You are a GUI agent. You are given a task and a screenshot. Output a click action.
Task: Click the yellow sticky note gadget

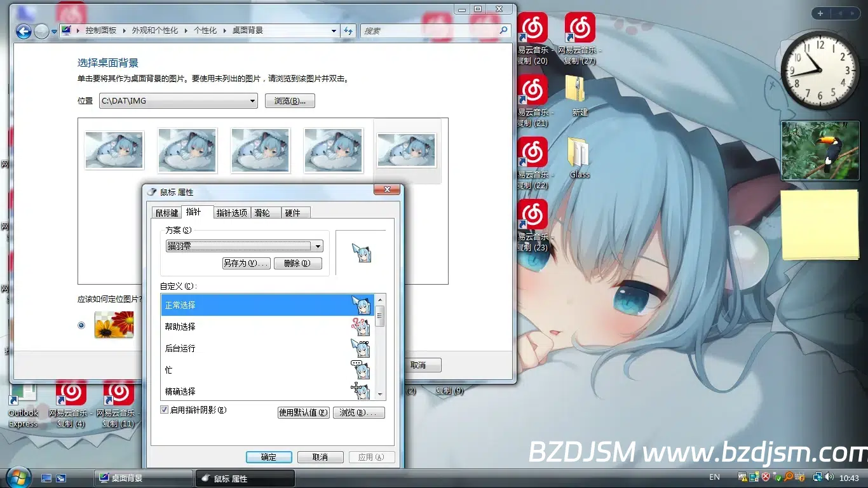(x=820, y=225)
